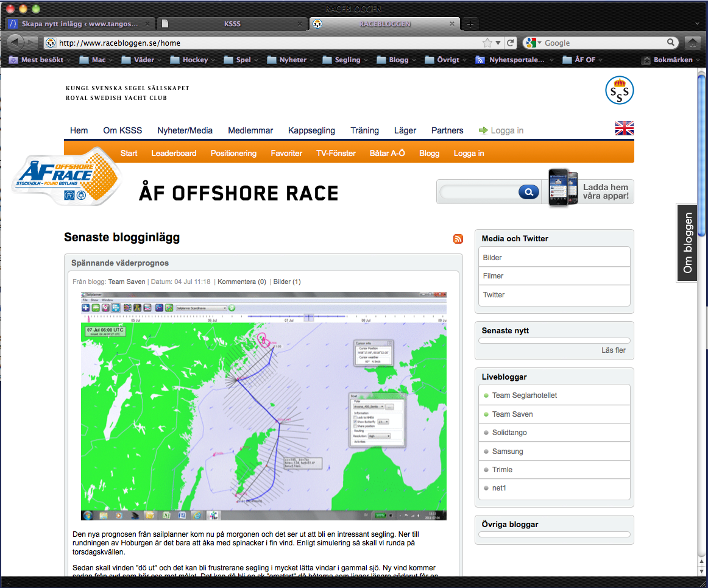Image resolution: width=708 pixels, height=588 pixels.
Task: Focus the site search input field
Action: (x=479, y=192)
